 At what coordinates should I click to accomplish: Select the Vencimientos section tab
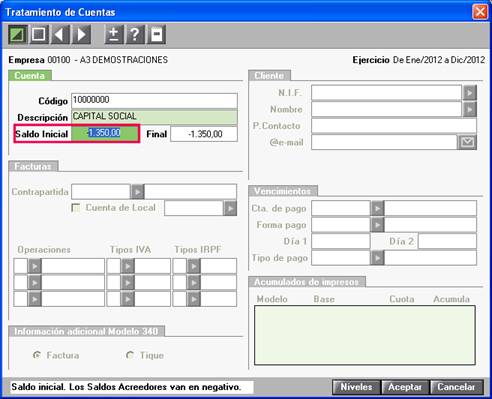click(x=283, y=191)
